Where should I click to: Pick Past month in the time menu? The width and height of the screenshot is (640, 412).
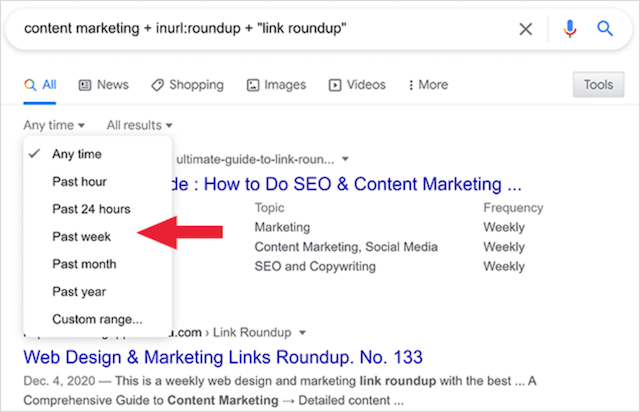[84, 264]
